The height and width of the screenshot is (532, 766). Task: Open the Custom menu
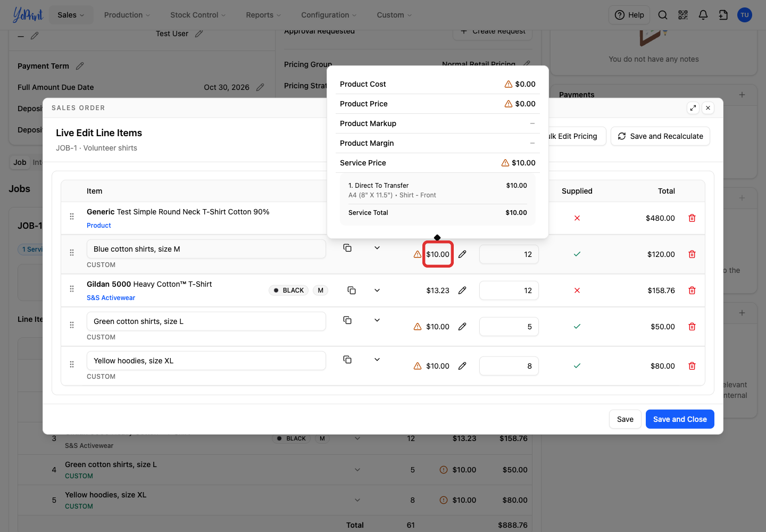point(394,15)
